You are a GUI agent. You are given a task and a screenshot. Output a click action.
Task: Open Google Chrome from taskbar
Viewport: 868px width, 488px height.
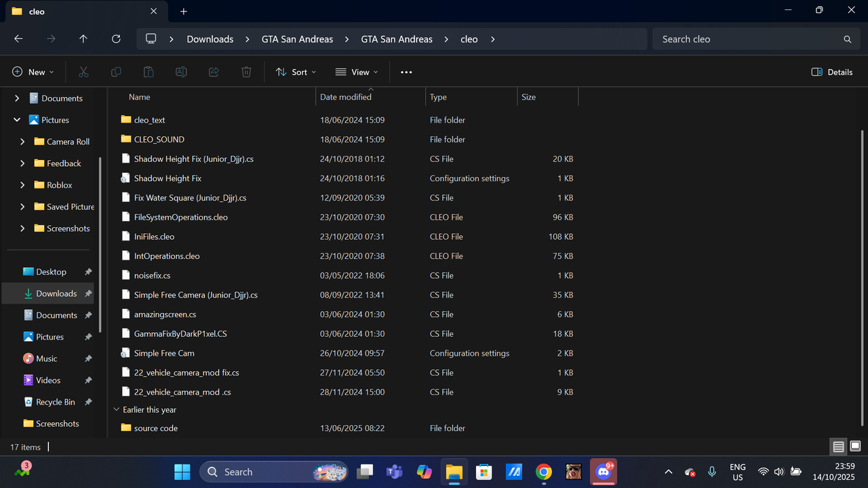pyautogui.click(x=543, y=472)
